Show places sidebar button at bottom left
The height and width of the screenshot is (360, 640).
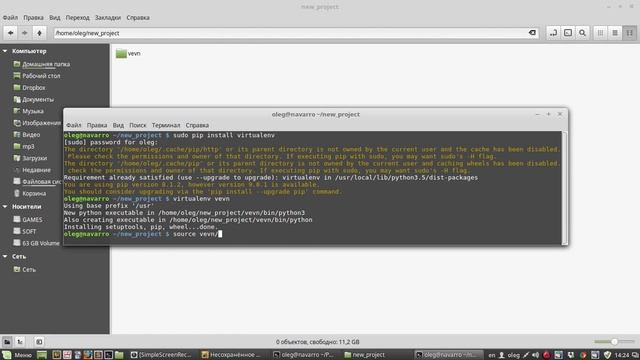point(7,342)
